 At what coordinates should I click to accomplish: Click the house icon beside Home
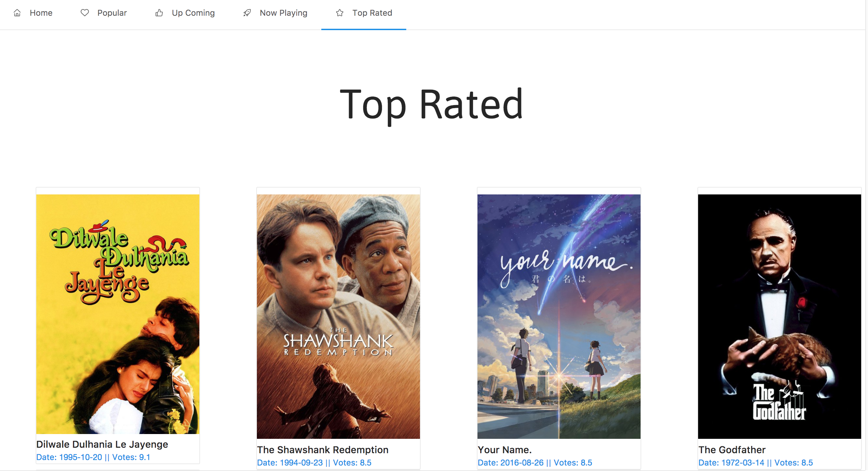coord(17,13)
